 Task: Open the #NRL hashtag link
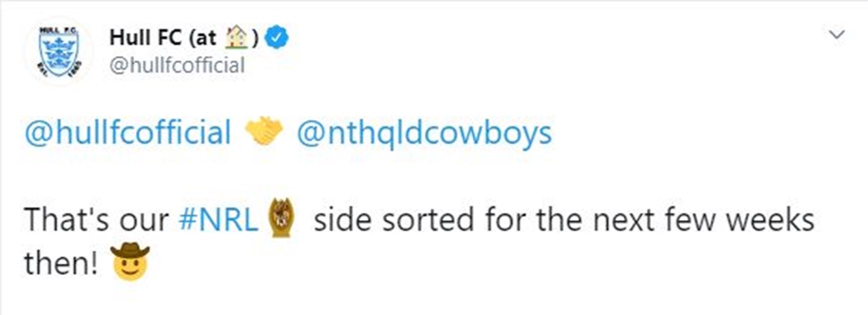[x=218, y=219]
